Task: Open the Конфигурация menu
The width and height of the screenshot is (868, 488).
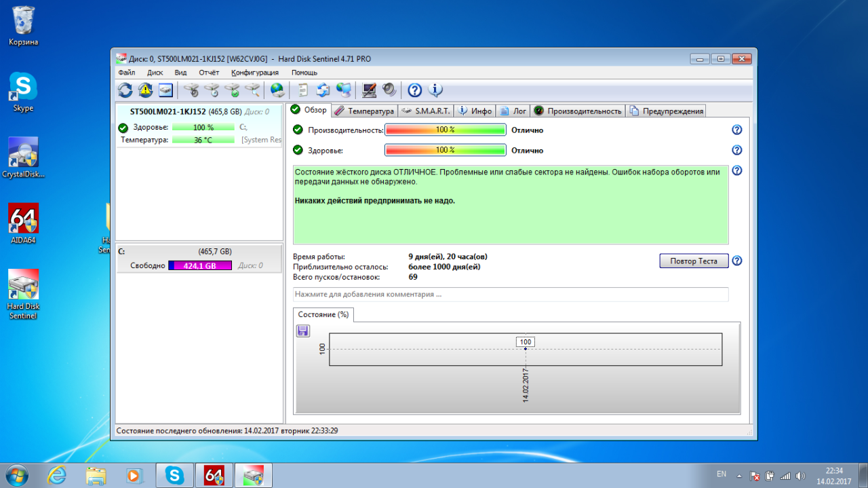Action: click(255, 73)
